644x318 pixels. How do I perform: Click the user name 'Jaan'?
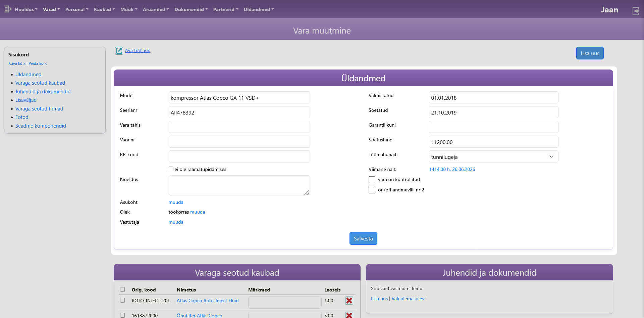[x=609, y=10]
